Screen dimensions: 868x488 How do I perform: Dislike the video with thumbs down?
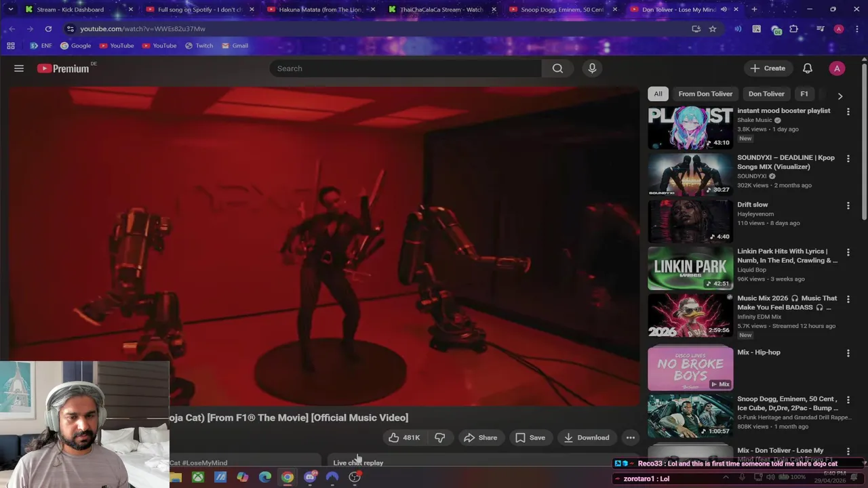(440, 438)
